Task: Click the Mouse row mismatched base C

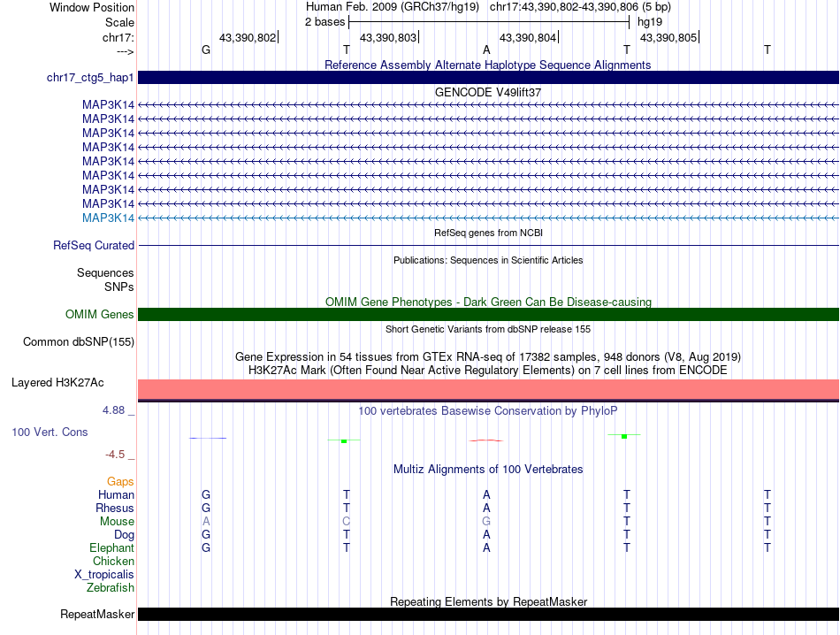Action: pyautogui.click(x=346, y=522)
